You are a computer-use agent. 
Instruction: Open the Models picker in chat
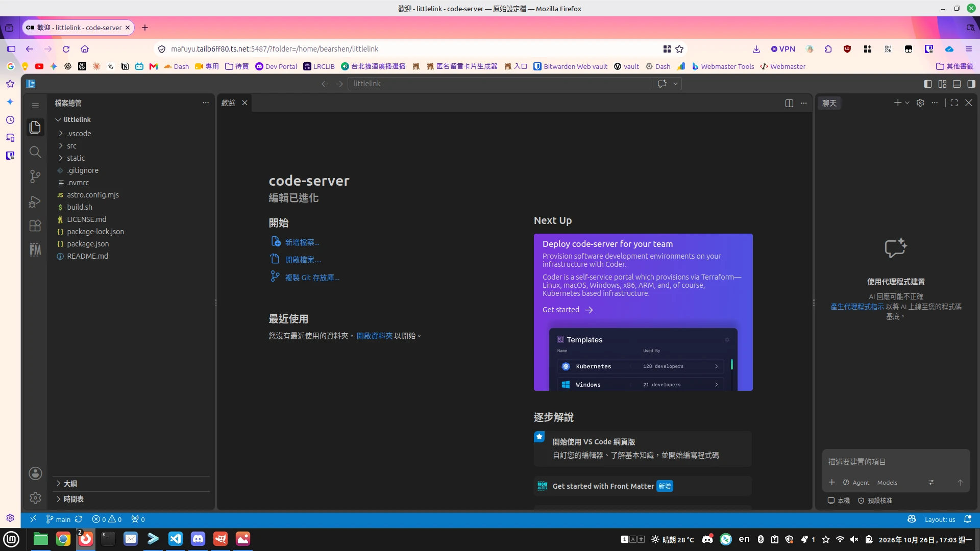887,483
